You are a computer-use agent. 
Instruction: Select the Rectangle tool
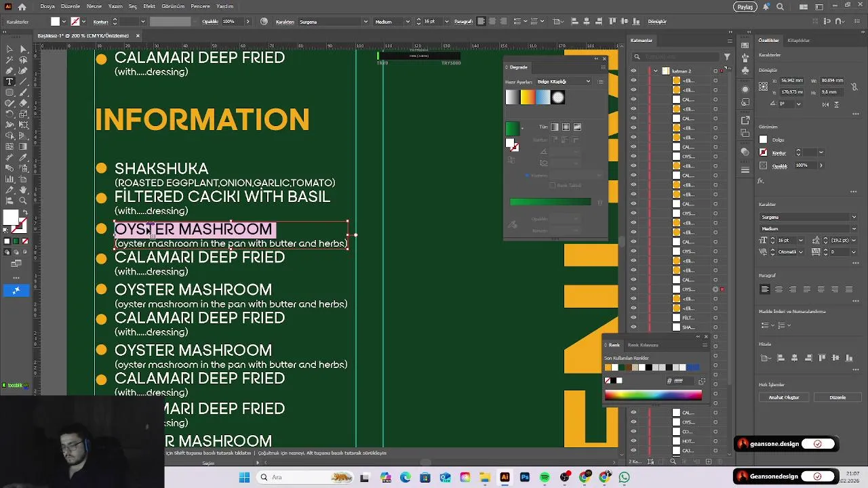click(9, 92)
